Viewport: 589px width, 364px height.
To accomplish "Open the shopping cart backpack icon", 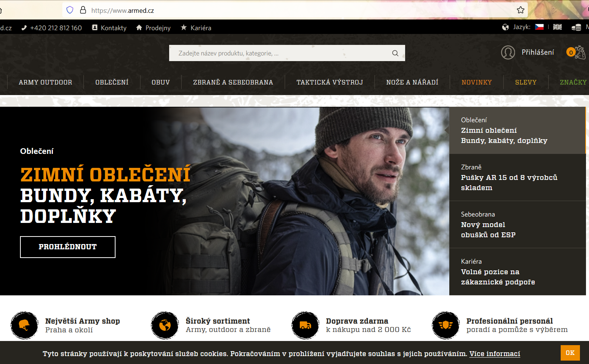I will coord(579,52).
